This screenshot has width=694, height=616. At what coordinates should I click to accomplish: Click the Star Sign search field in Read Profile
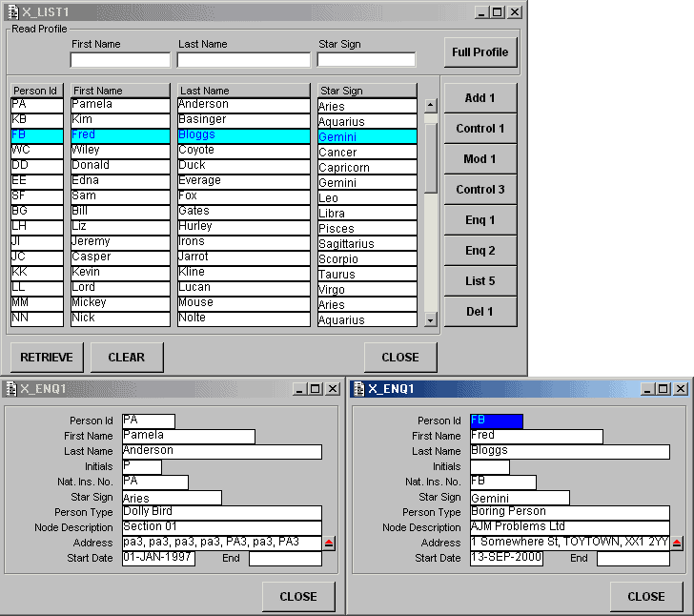[x=366, y=60]
